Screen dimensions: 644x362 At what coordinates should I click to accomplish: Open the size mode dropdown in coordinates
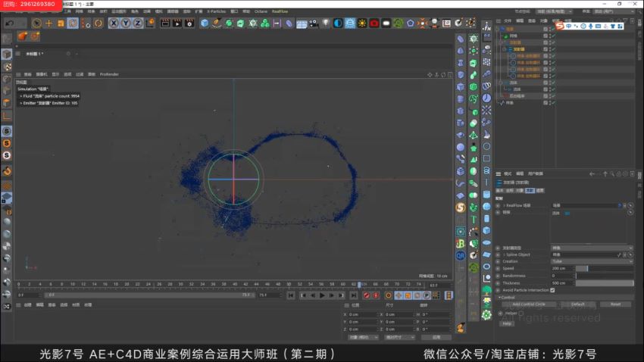click(x=399, y=337)
